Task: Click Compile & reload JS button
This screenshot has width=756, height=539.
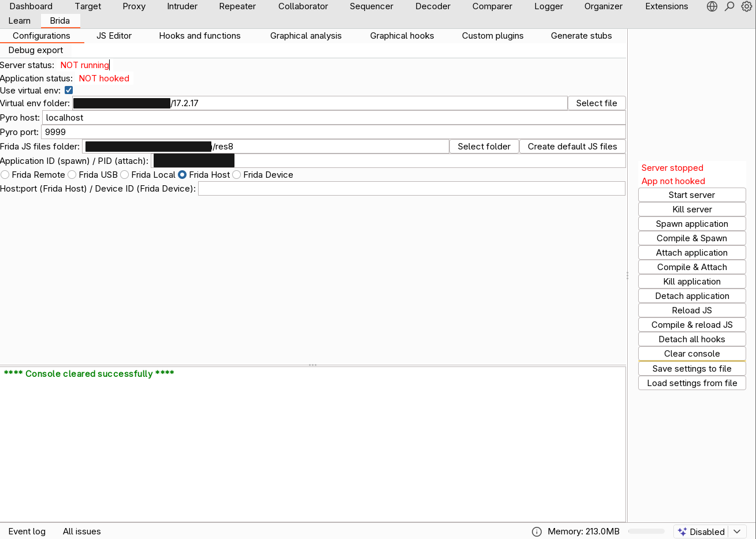Action: coord(692,325)
